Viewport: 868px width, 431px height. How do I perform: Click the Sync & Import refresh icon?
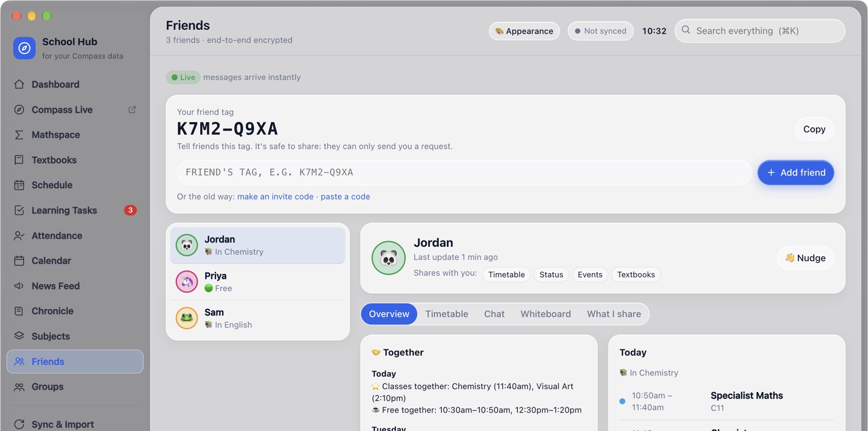19,424
